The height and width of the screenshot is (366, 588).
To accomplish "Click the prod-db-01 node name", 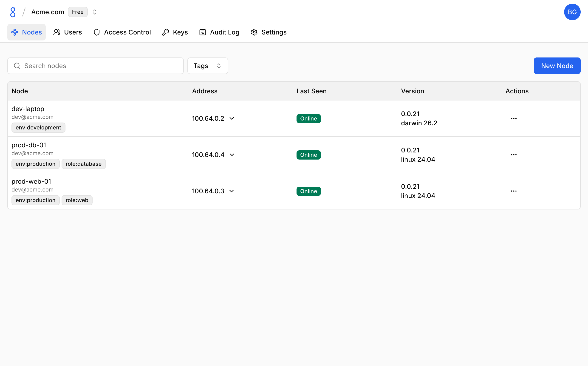I will coord(29,145).
